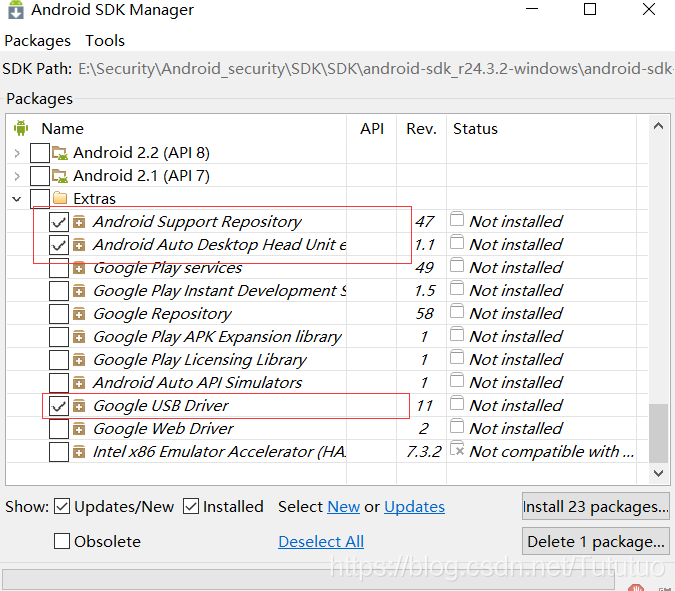Click package icon beside Google USB Driver
This screenshot has height=591, width=675.
[x=79, y=406]
